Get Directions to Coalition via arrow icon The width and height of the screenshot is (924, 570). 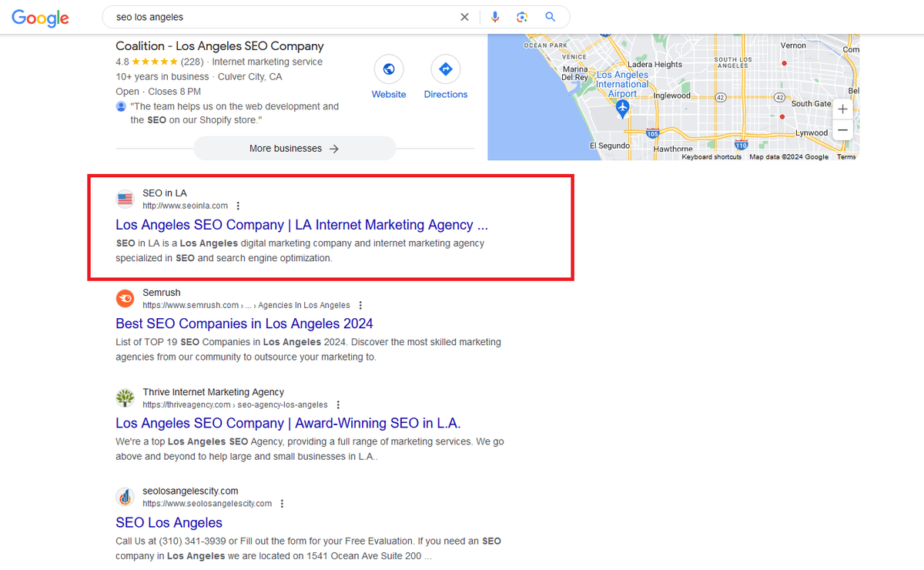click(445, 69)
